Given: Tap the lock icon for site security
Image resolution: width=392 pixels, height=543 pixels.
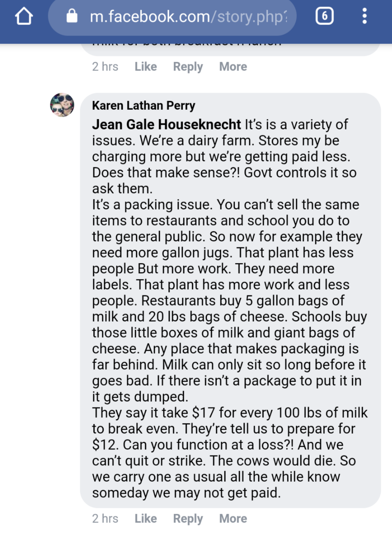Looking at the screenshot, I should click(x=72, y=16).
